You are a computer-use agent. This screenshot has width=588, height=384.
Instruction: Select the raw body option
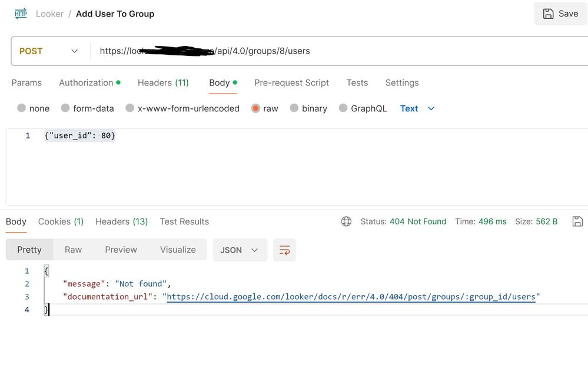pyautogui.click(x=255, y=108)
